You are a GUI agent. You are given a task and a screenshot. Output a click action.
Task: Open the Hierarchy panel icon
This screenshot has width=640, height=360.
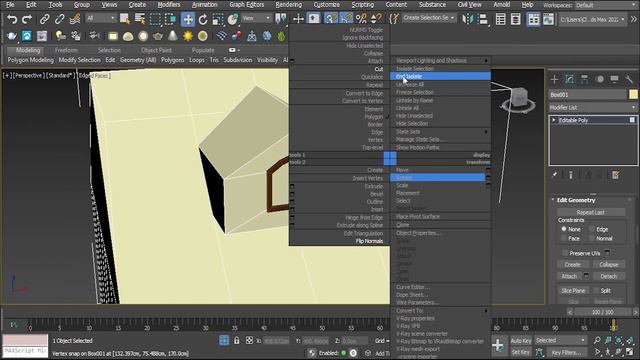pos(584,79)
